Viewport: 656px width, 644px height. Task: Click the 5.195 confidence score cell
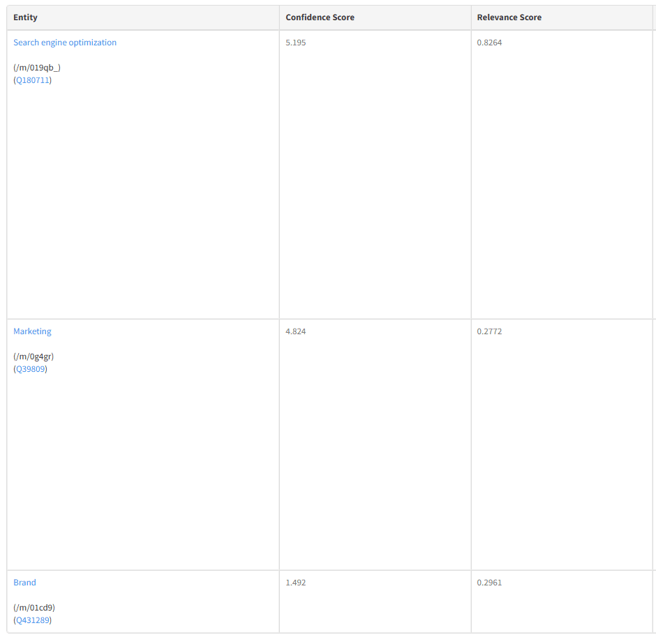point(295,43)
